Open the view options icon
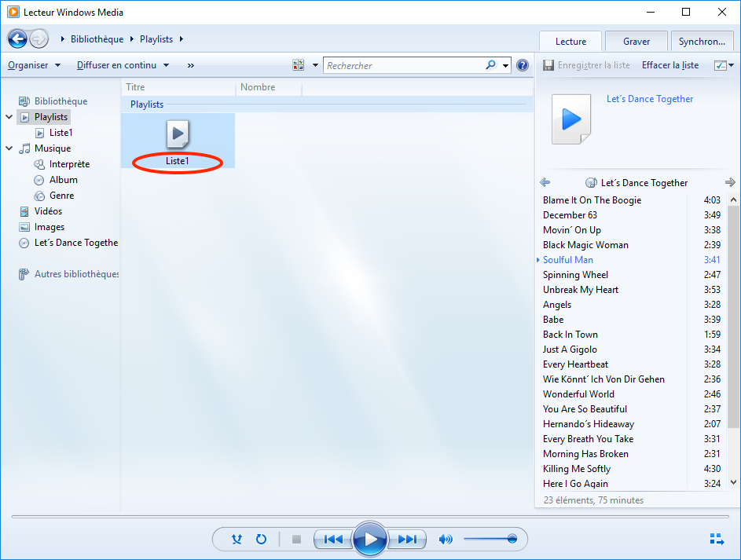Image resolution: width=741 pixels, height=560 pixels. [x=298, y=65]
